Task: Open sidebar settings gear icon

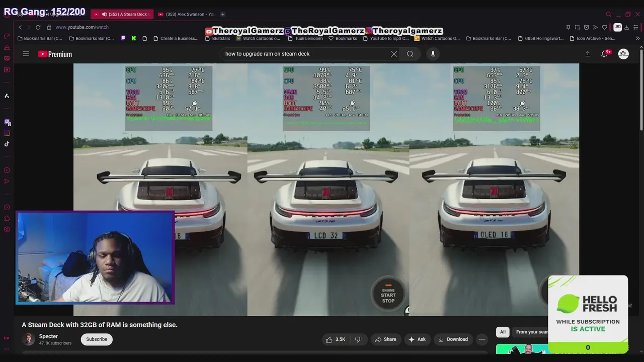Action: point(7,229)
